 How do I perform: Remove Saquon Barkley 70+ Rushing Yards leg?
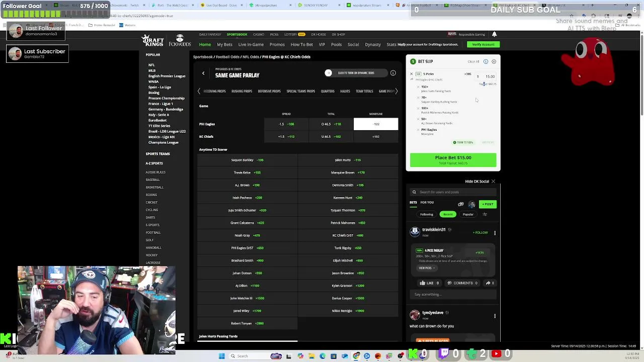418,97
